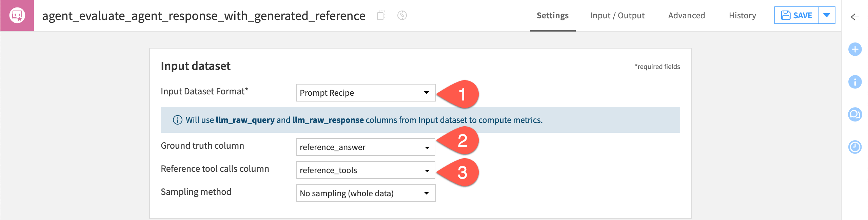Click the compass icon next to the title

tap(402, 15)
